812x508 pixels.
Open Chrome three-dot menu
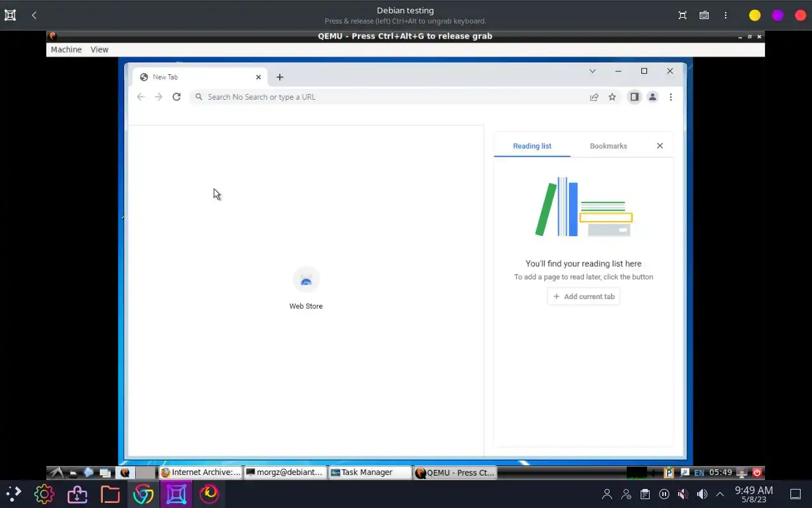tap(671, 97)
